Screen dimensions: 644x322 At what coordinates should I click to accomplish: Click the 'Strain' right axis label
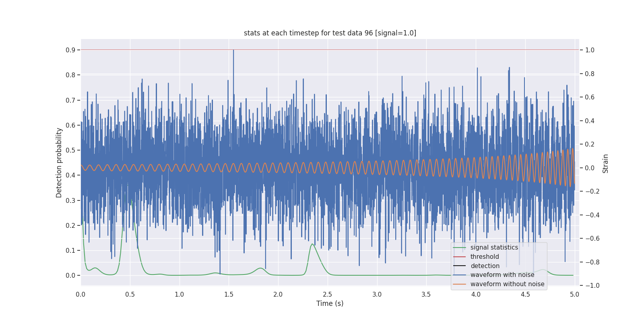pyautogui.click(x=605, y=163)
